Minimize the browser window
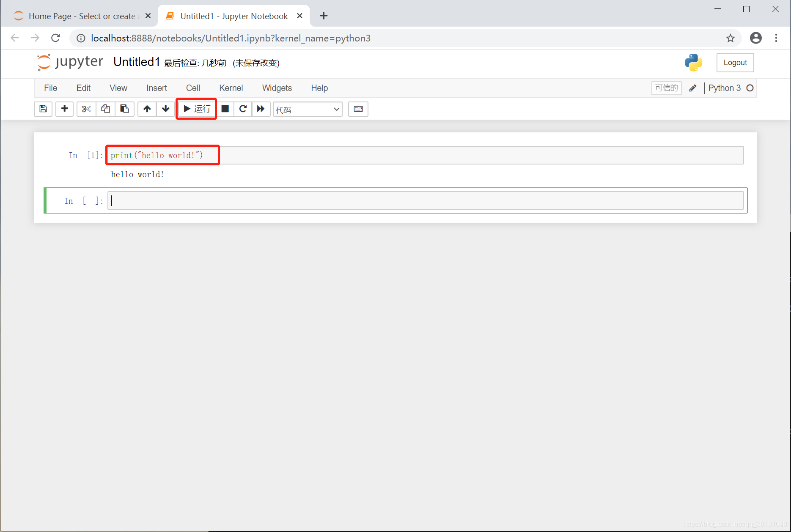Image resolution: width=791 pixels, height=532 pixels. pos(718,9)
